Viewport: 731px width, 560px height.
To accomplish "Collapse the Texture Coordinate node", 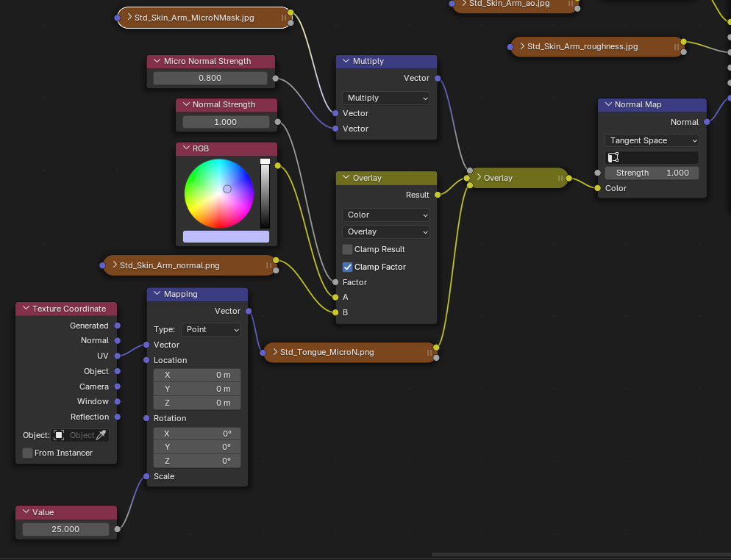I will pos(26,309).
